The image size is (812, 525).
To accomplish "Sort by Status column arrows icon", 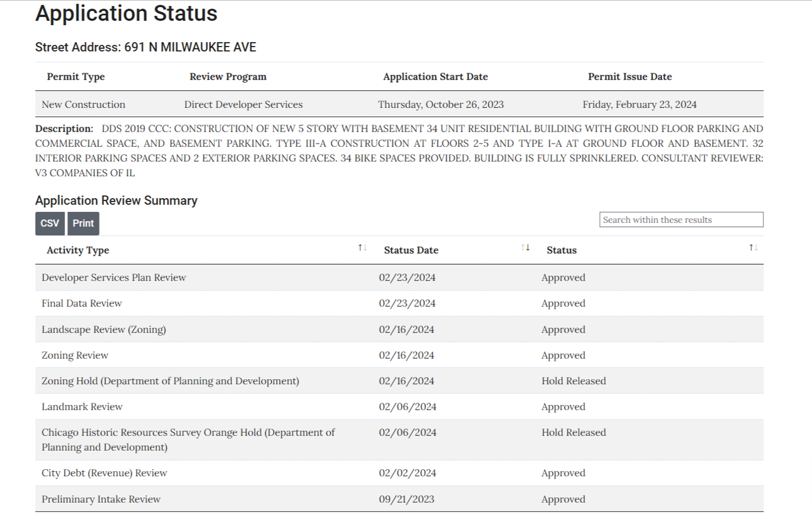I will [754, 248].
